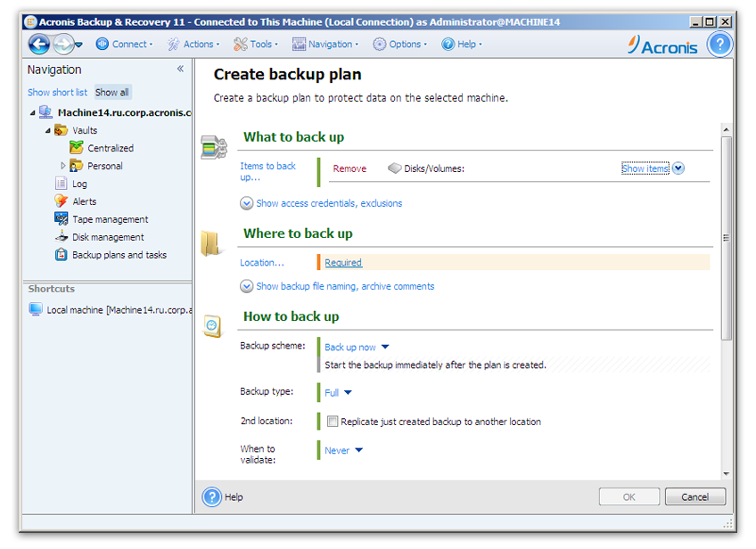Click the Show items link

pyautogui.click(x=645, y=168)
